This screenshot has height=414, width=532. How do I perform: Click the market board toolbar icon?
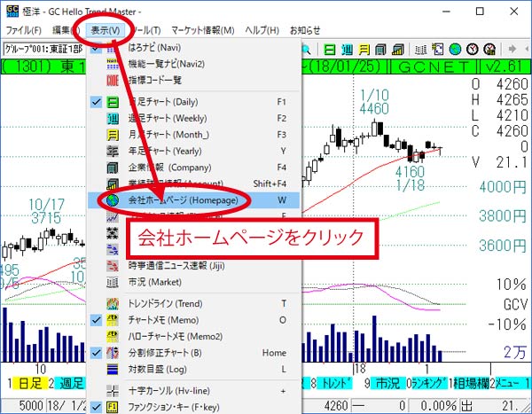(420, 50)
